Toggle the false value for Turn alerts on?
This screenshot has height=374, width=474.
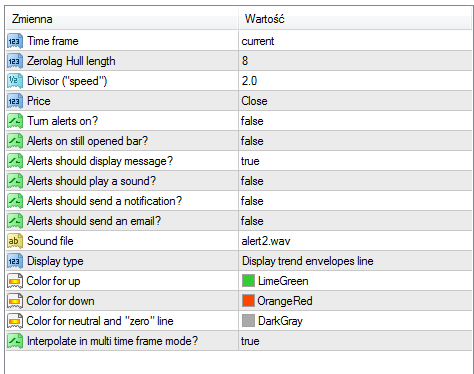tap(355, 121)
